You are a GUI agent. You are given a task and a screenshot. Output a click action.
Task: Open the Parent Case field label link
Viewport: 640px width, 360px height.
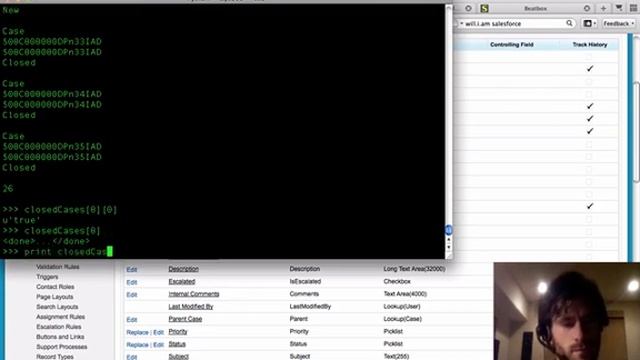(185, 319)
